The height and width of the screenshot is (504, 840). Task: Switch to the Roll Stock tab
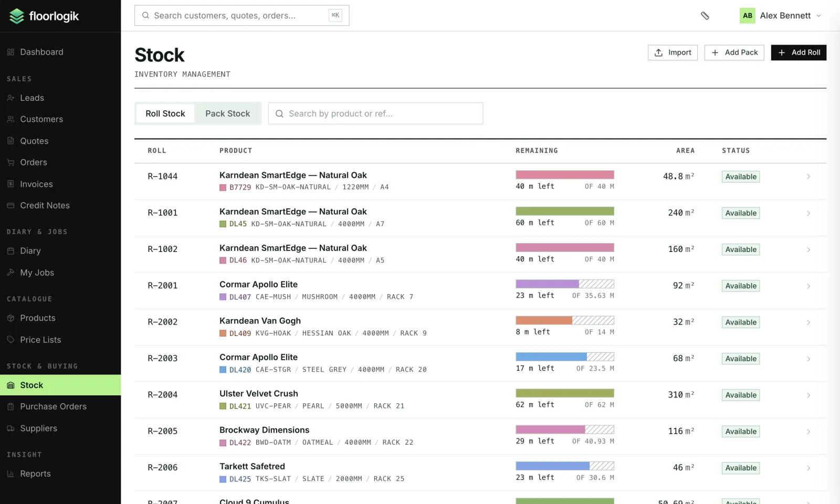[165, 113]
